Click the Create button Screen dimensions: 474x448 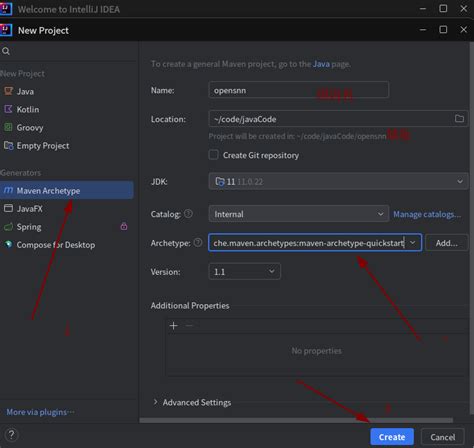(x=392, y=437)
